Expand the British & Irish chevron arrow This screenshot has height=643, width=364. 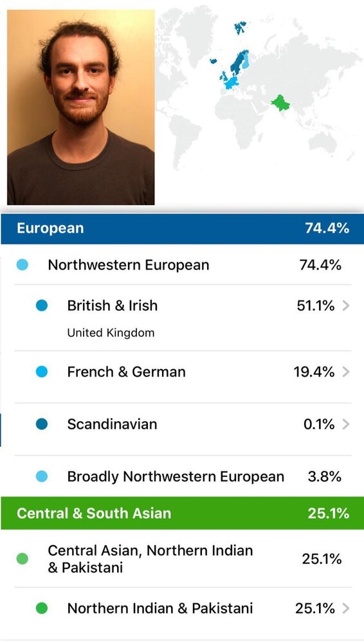pos(345,305)
